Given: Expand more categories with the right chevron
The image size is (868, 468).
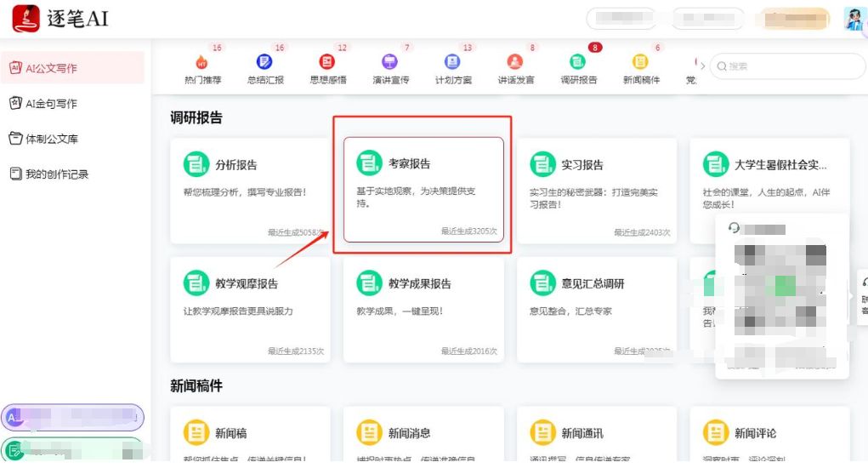Looking at the screenshot, I should (702, 66).
